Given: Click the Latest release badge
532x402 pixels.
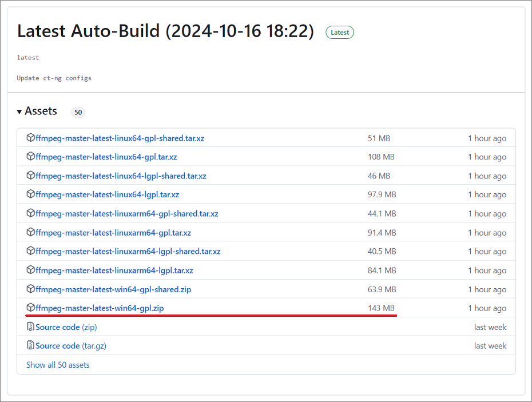Looking at the screenshot, I should coord(340,32).
